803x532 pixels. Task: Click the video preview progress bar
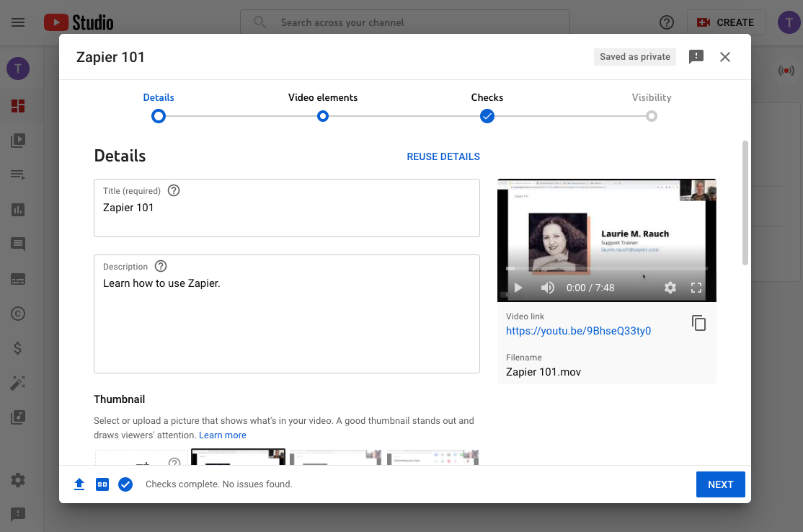(606, 268)
